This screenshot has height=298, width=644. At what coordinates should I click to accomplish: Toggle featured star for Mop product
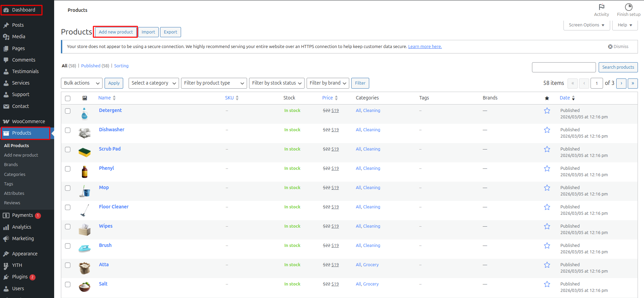547,188
